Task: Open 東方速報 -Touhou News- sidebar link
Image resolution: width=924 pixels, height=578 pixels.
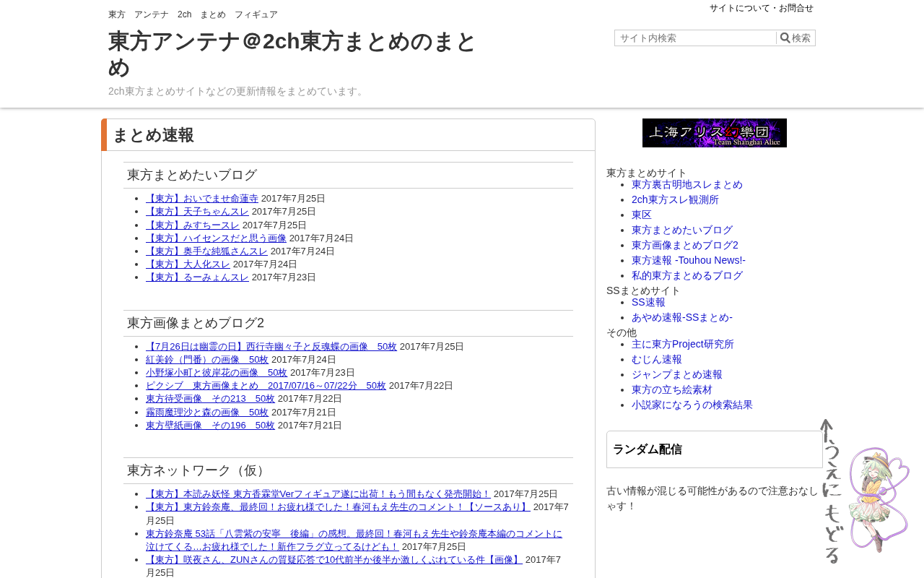Action: 689,260
